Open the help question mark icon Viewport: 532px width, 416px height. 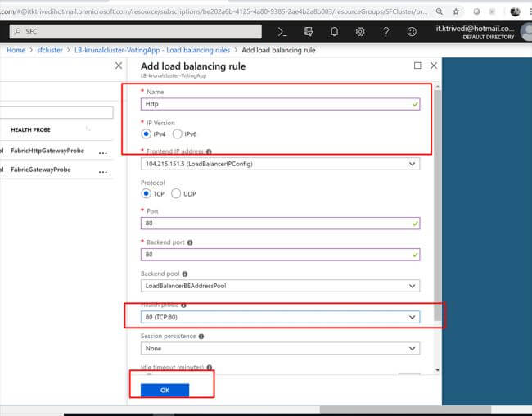pos(385,32)
